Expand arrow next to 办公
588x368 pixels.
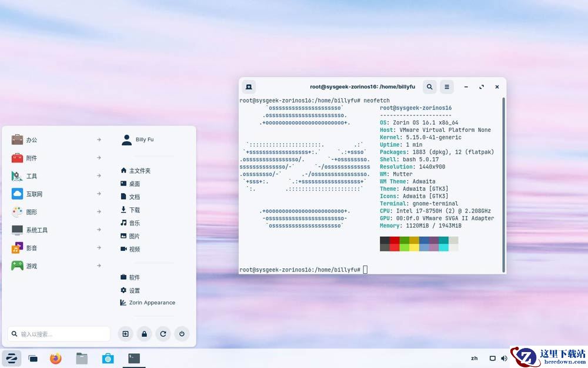click(x=99, y=140)
